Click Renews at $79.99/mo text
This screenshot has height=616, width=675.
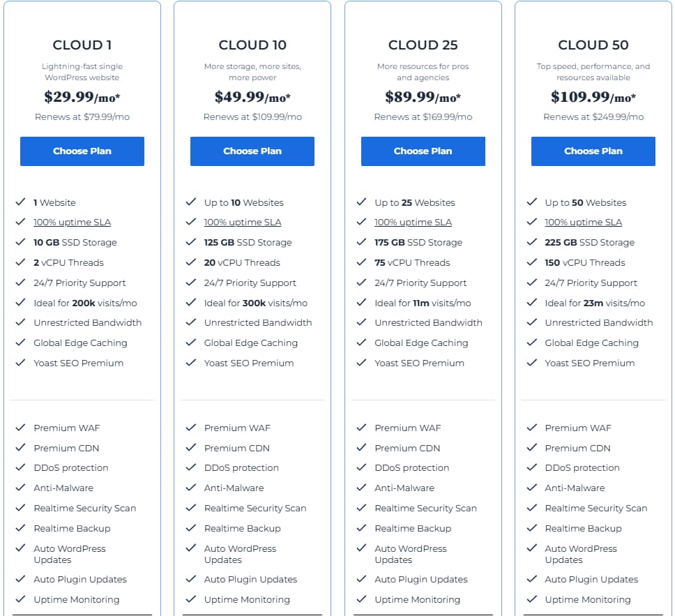pos(82,117)
